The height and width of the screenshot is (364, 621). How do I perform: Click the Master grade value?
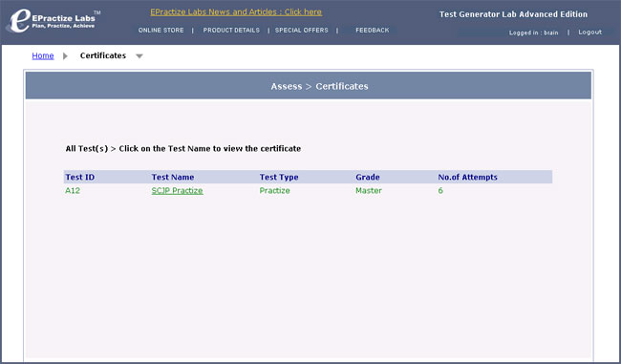pos(369,190)
